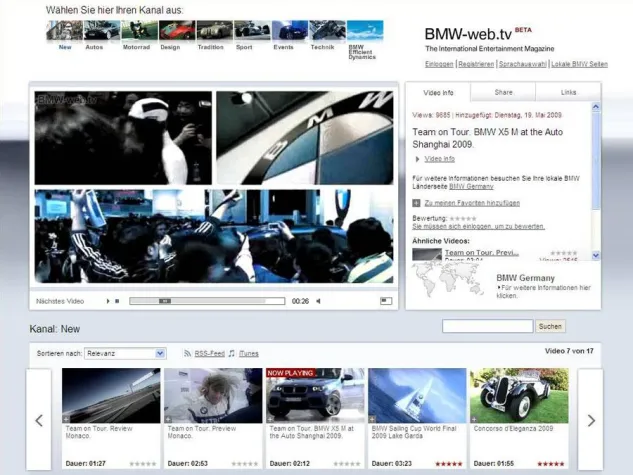Click the Einloggen link
633x475 pixels.
439,64
